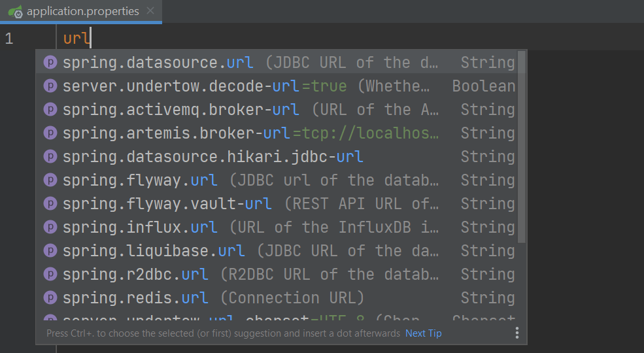The height and width of the screenshot is (353, 644).
Task: Choose spring.datasource.hikari.jdbc-url entry
Action: [212, 157]
